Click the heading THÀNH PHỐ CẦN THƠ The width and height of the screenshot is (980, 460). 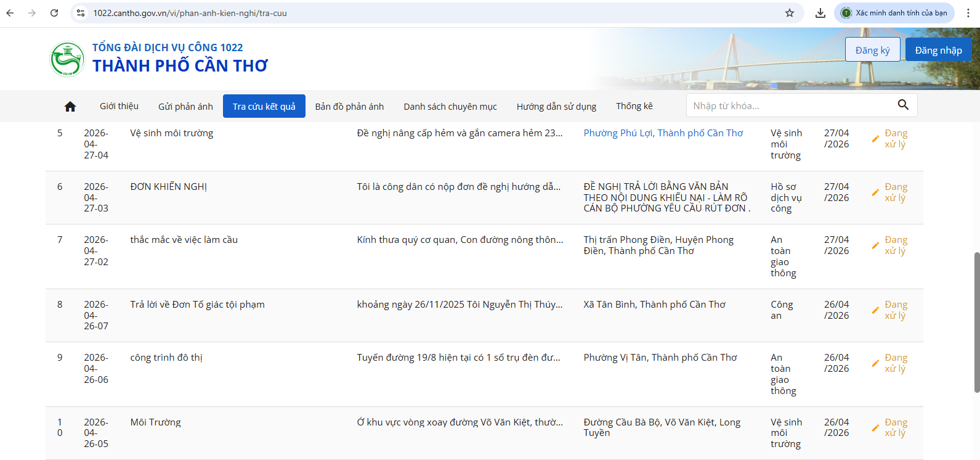coord(180,66)
